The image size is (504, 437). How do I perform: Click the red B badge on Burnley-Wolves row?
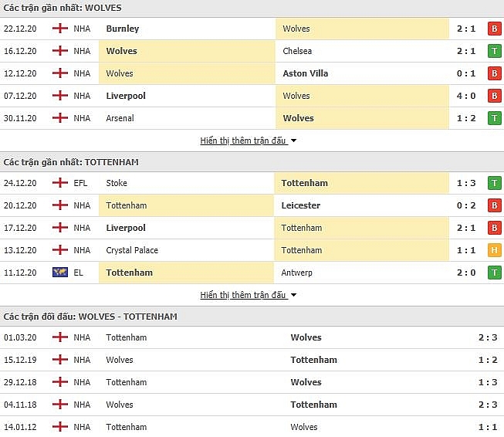tap(495, 29)
